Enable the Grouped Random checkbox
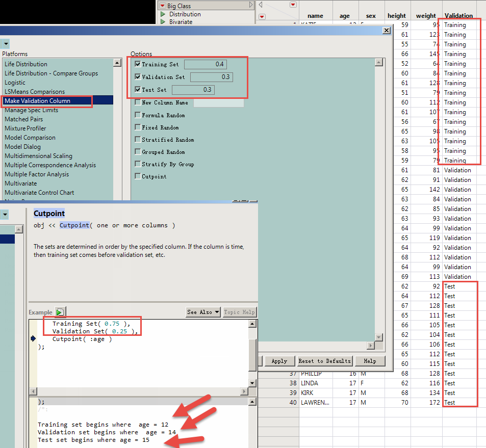The image size is (486, 448). click(x=138, y=152)
